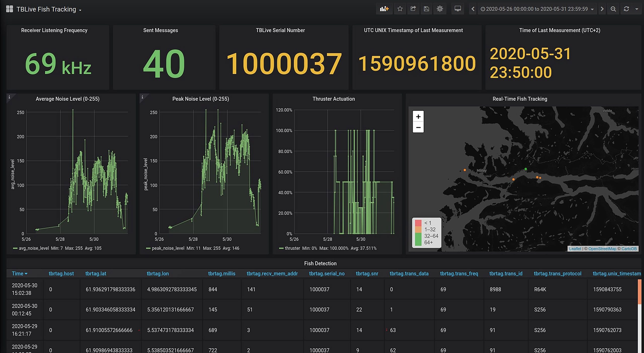This screenshot has width=644, height=353.
Task: Click the Share dashboard icon
Action: point(413,9)
